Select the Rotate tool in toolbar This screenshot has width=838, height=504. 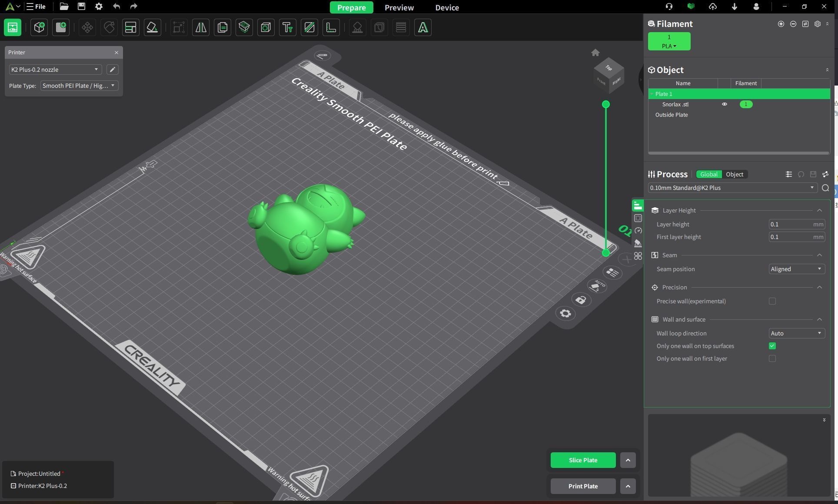pyautogui.click(x=109, y=28)
